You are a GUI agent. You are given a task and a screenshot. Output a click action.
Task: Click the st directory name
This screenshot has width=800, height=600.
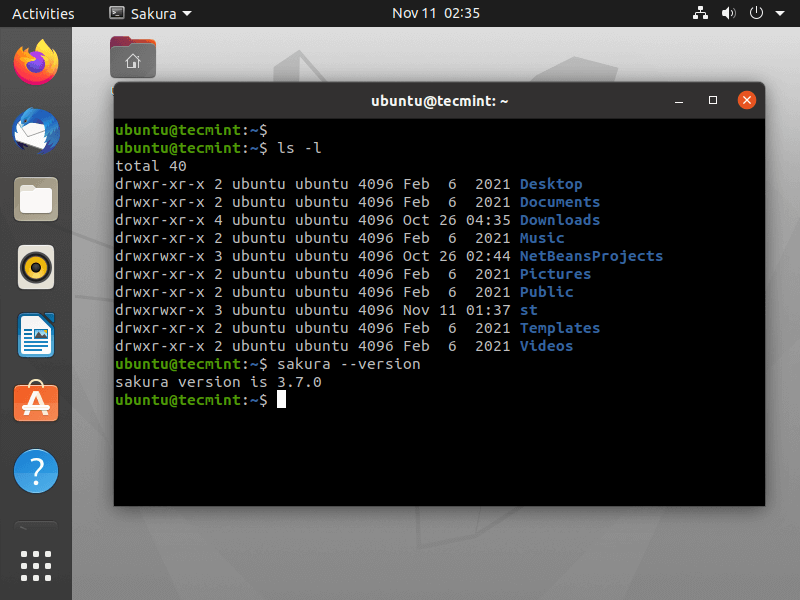tap(529, 310)
